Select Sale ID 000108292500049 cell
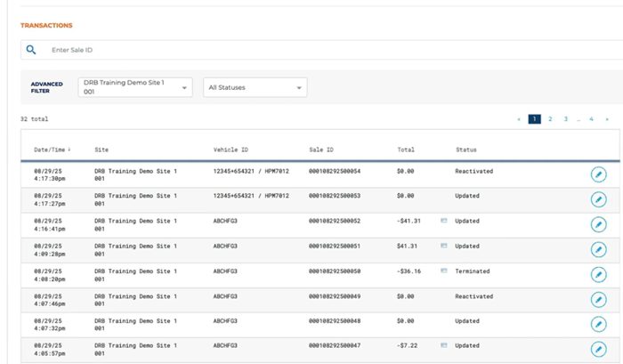Screen dimensions: 623x364 click(335, 296)
